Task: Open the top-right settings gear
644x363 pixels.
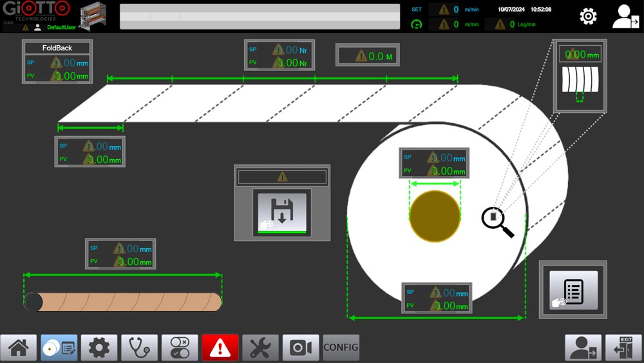Action: click(x=588, y=17)
